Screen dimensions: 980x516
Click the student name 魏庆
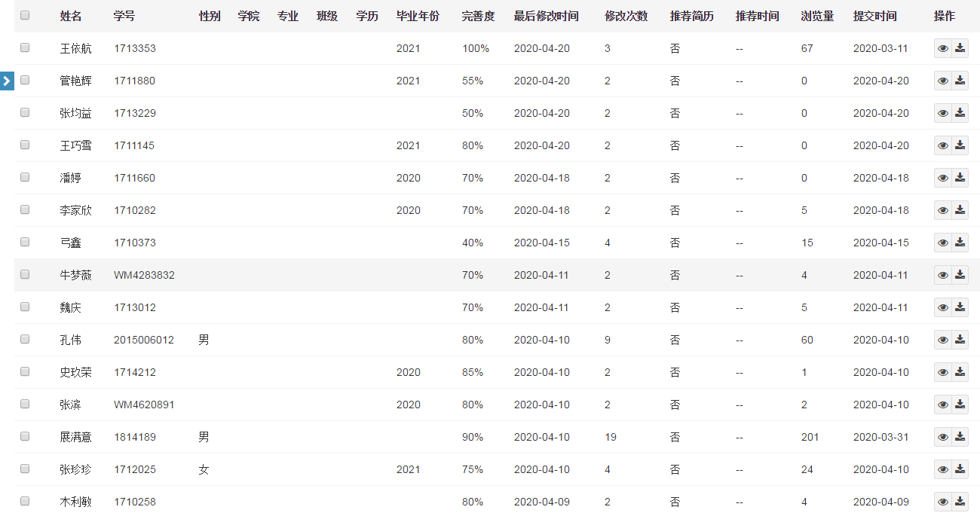click(71, 307)
